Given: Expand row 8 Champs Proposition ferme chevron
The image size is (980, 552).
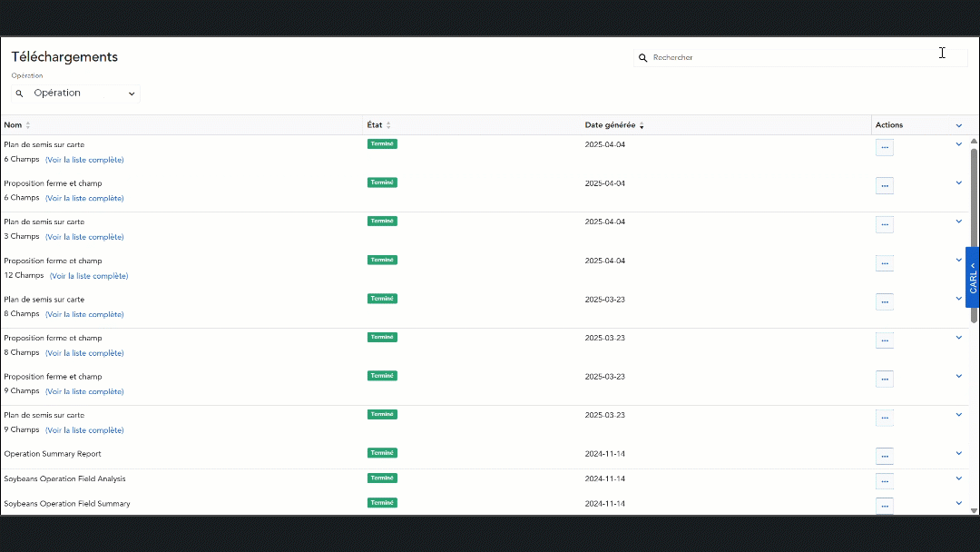Looking at the screenshot, I should (x=959, y=338).
